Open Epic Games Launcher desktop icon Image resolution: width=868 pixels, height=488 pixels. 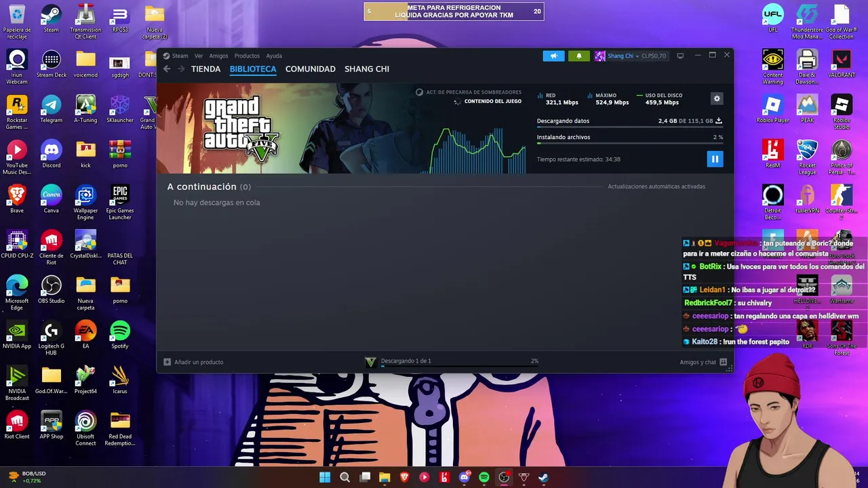[x=120, y=203]
